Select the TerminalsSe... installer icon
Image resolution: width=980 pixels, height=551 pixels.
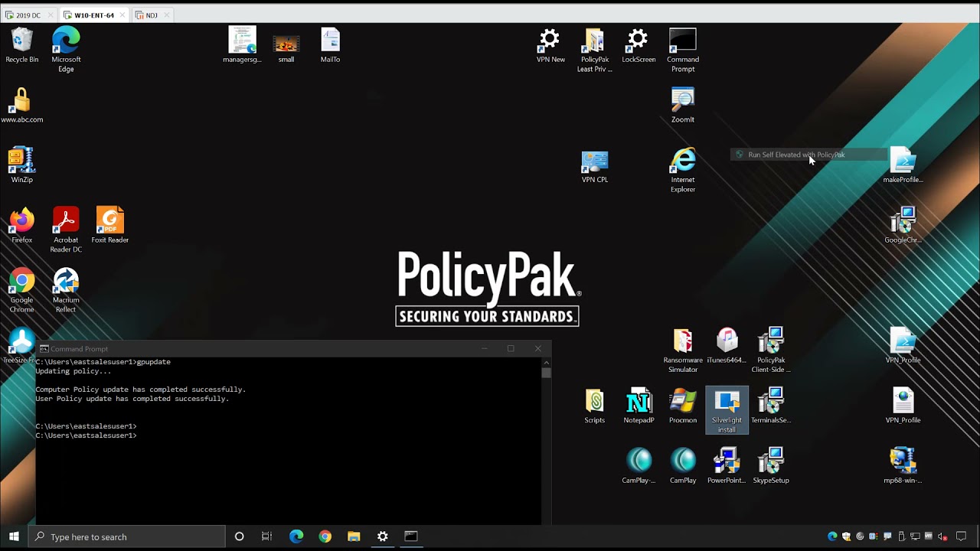[x=771, y=406]
